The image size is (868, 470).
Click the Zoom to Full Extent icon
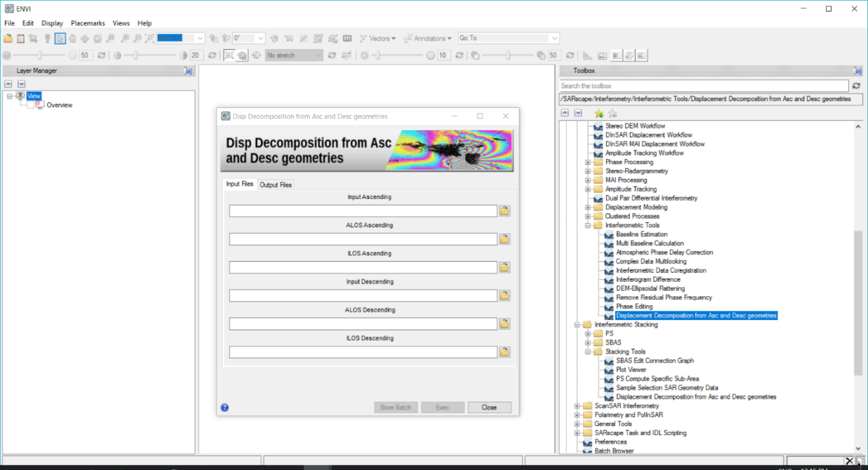pyautogui.click(x=149, y=38)
